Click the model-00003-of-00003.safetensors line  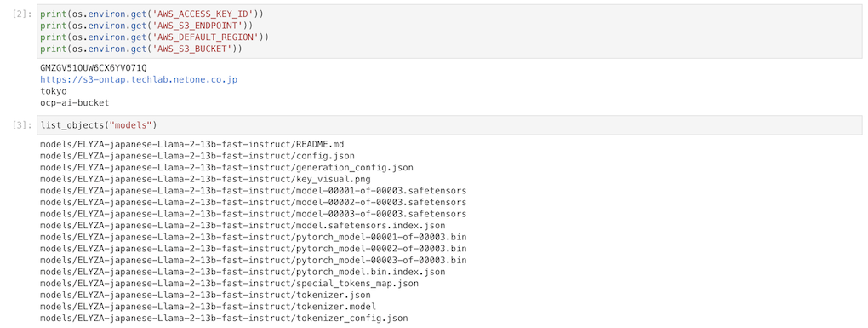coord(253,214)
